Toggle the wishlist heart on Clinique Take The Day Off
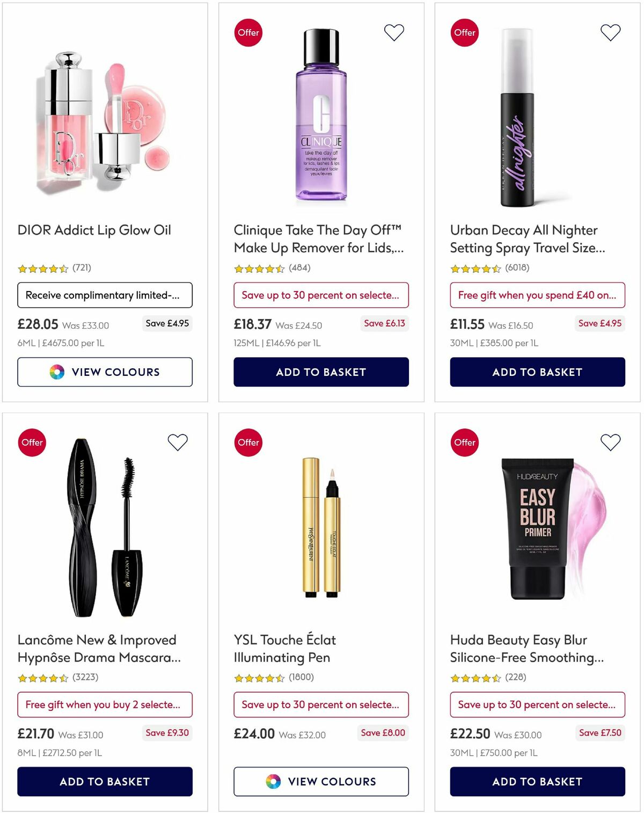Image resolution: width=644 pixels, height=813 pixels. click(x=394, y=32)
